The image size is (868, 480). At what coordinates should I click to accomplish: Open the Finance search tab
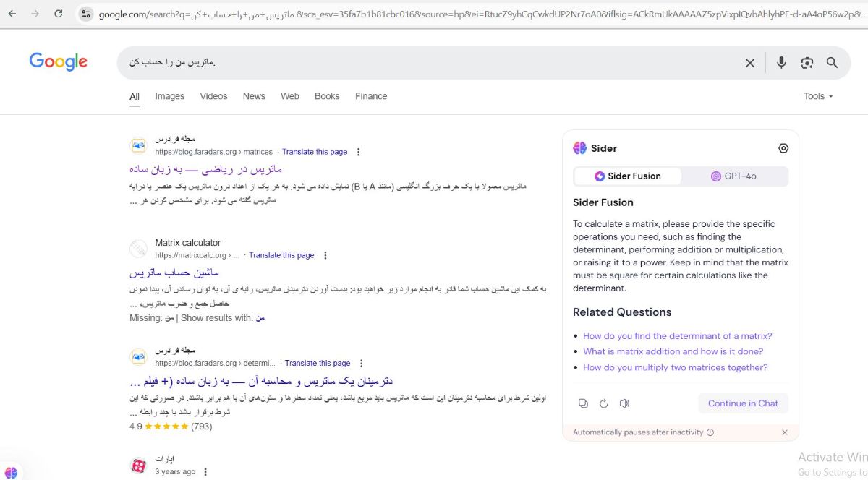pos(370,95)
